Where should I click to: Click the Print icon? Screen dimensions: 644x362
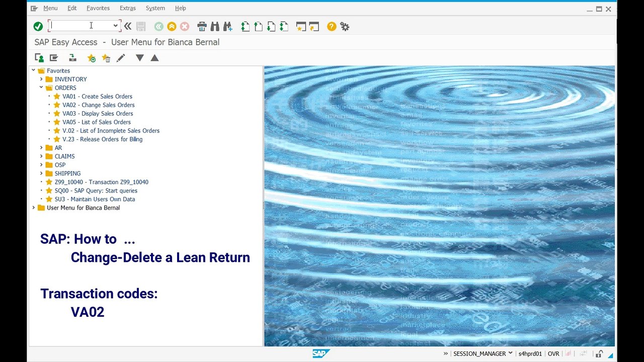point(202,26)
